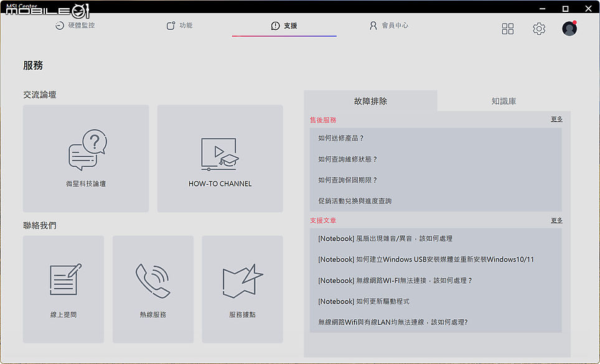Open the 會員中心 tab
600x364 pixels.
[x=389, y=26]
